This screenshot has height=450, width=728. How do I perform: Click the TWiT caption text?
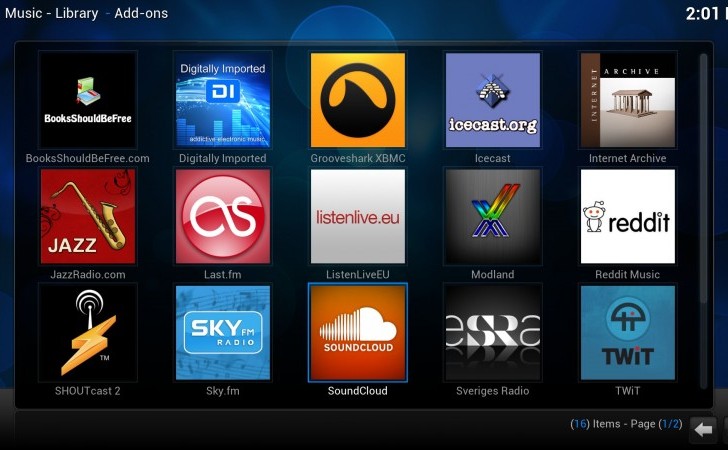[628, 391]
